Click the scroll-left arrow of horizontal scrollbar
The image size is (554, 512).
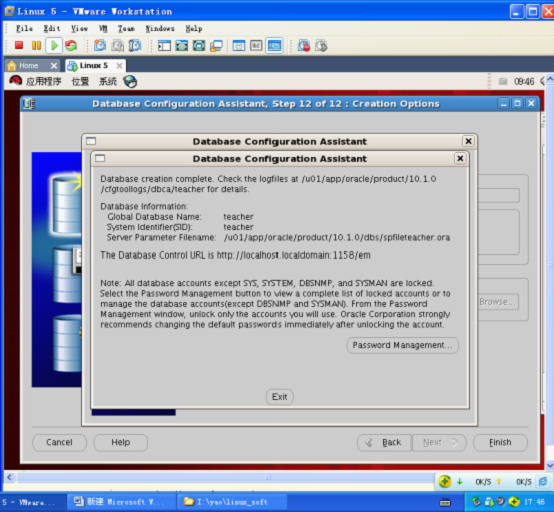click(x=10, y=478)
